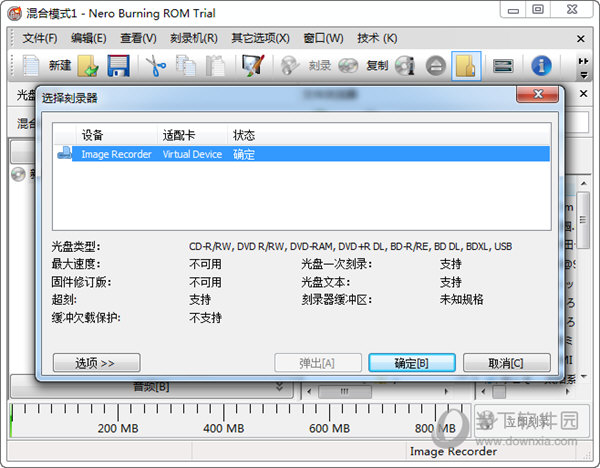Click the 未知规格 buffer value
Screen dimensions: 600x468
tap(461, 299)
